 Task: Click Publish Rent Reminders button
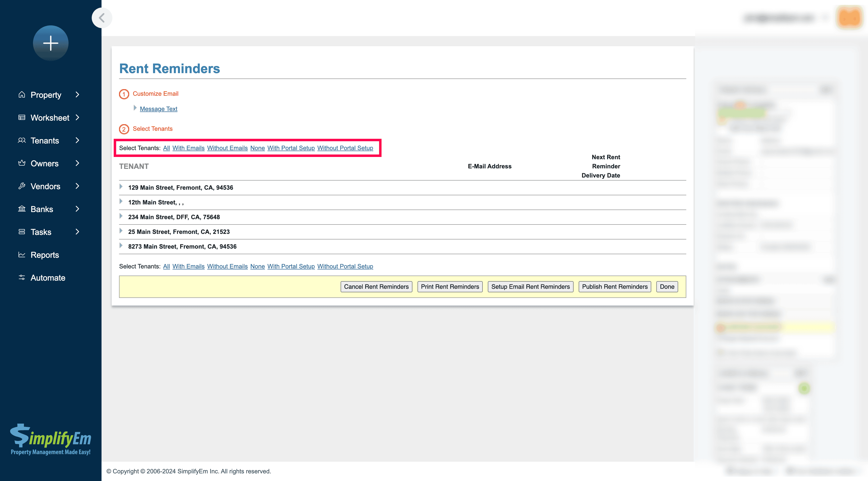click(x=615, y=286)
